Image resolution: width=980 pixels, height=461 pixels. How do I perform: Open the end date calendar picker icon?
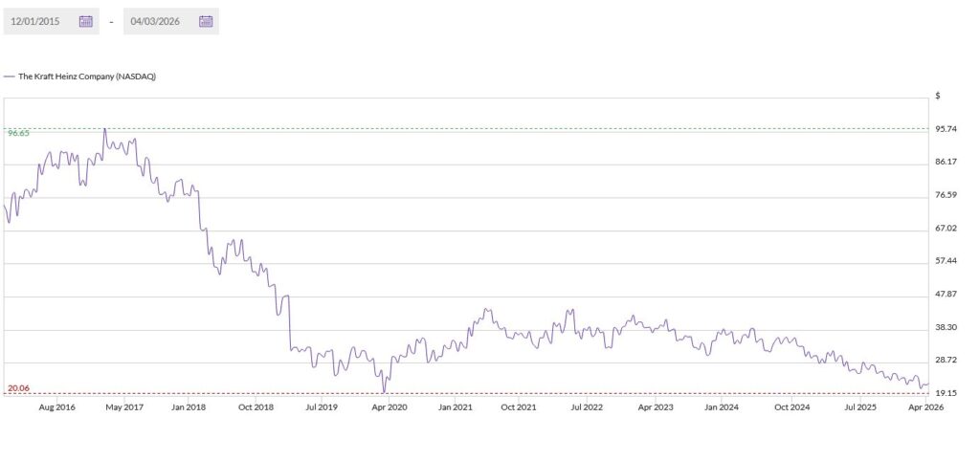(x=206, y=21)
